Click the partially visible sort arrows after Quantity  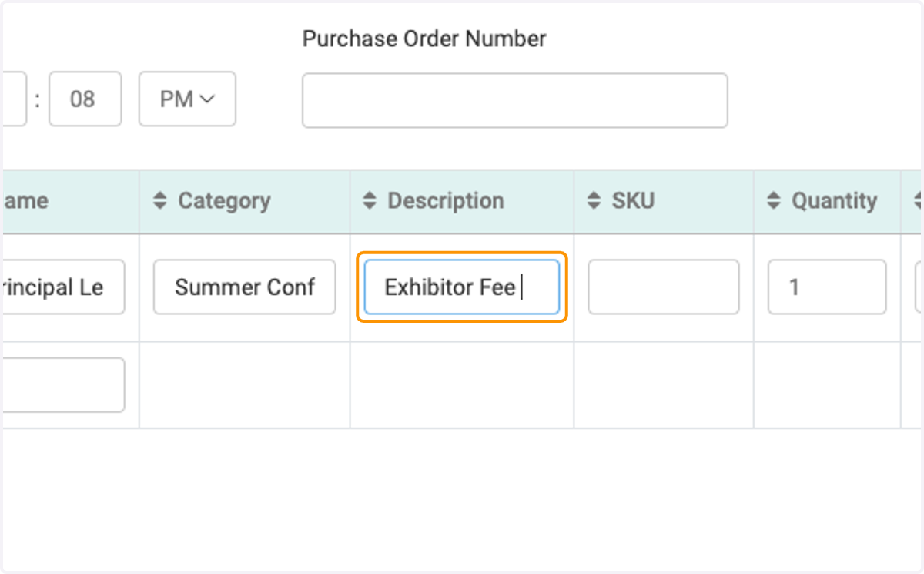pyautogui.click(x=919, y=201)
